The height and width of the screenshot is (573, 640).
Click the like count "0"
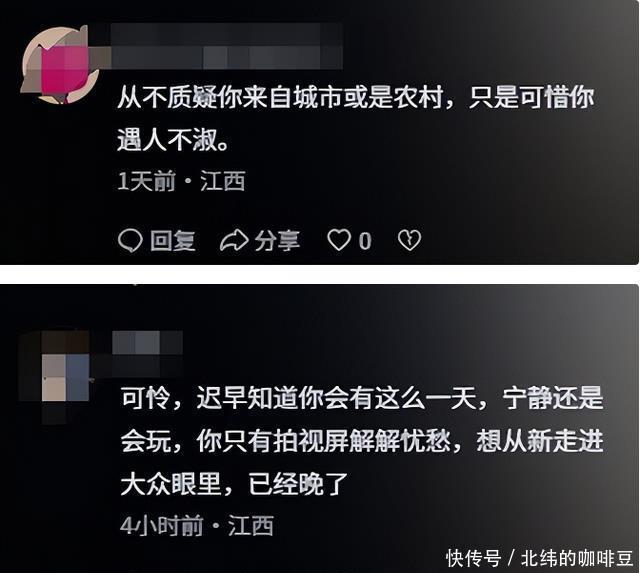pos(365,241)
